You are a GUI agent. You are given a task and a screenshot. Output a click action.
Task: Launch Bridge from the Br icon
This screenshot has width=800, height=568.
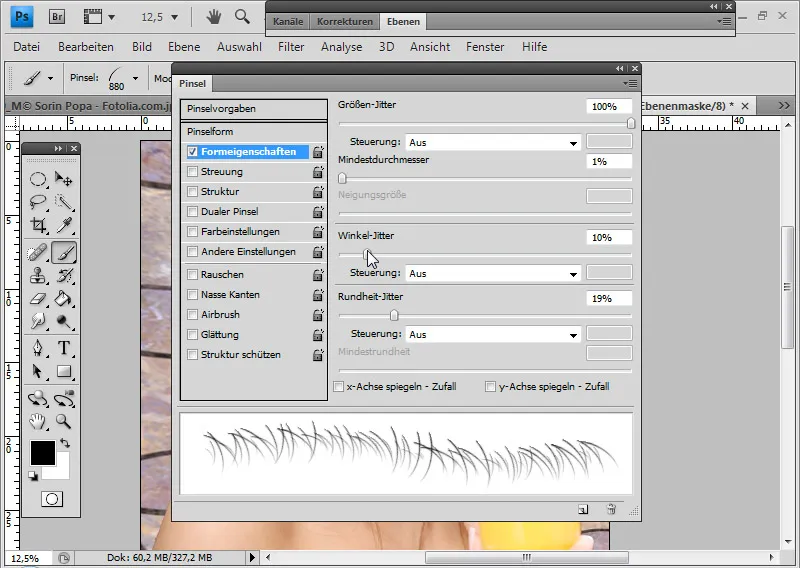pos(57,17)
